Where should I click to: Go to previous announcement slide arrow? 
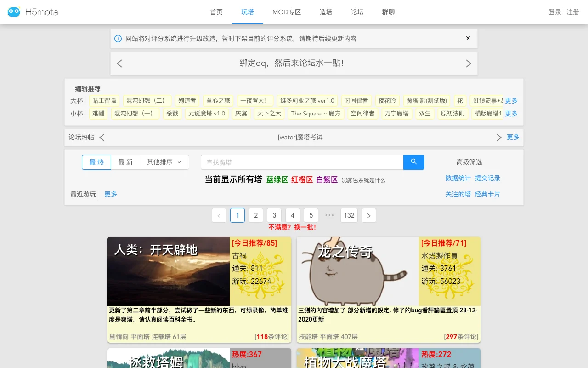(x=119, y=63)
